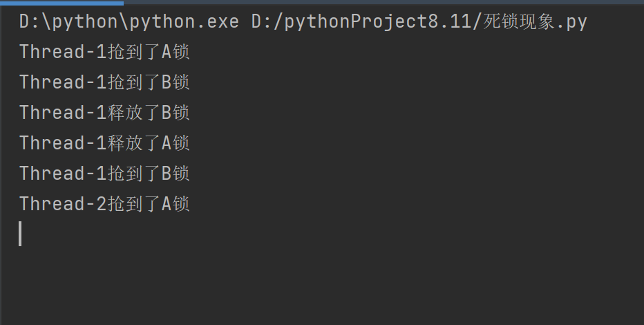Click the D: drive letter of python.exe path
Viewport: 644px width, 325px height.
click(x=28, y=22)
